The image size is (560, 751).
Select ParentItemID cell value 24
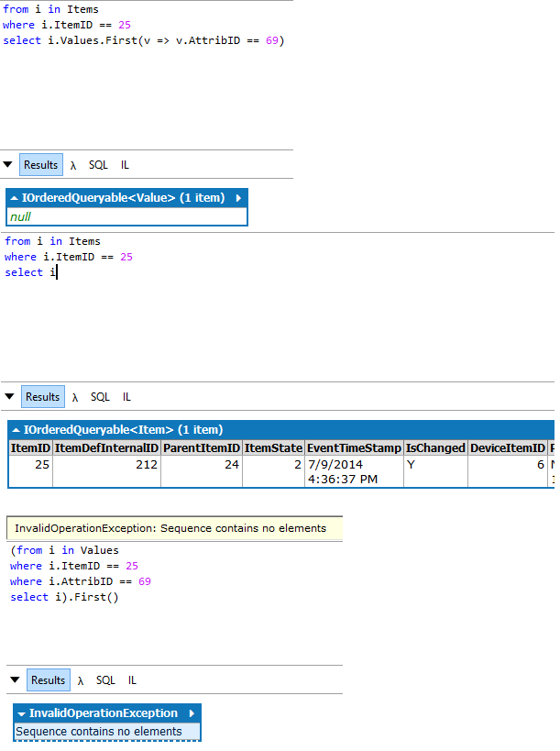tap(202, 471)
